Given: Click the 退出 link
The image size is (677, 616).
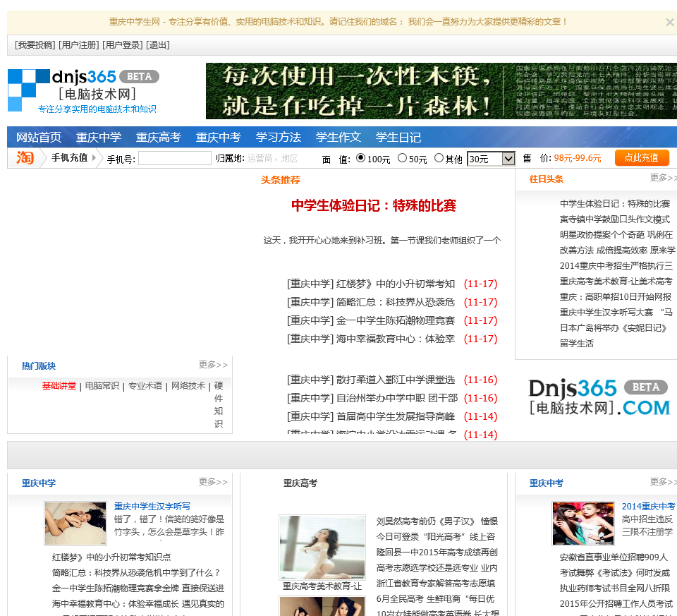Looking at the screenshot, I should coord(157,45).
